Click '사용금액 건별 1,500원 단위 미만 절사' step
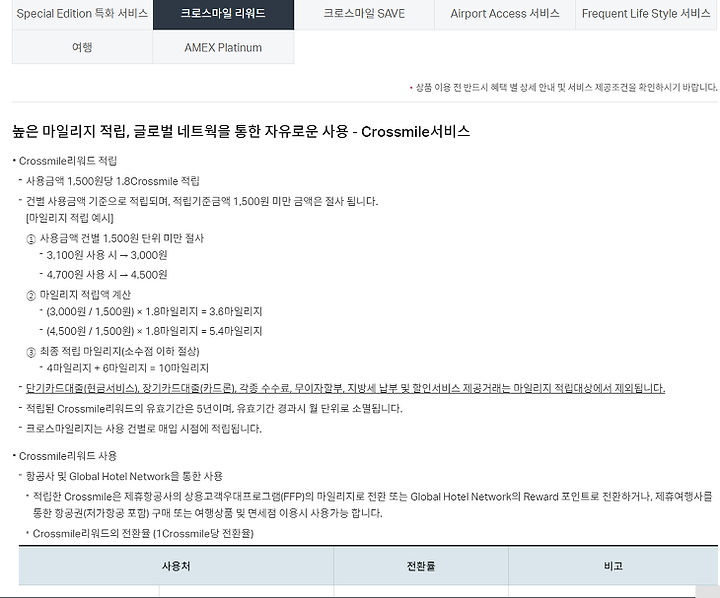 [x=122, y=238]
